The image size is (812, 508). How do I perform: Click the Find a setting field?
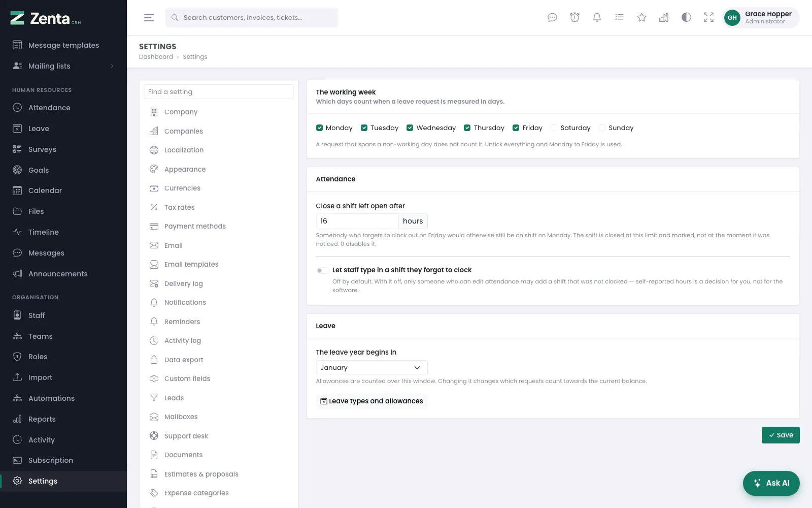tap(219, 92)
